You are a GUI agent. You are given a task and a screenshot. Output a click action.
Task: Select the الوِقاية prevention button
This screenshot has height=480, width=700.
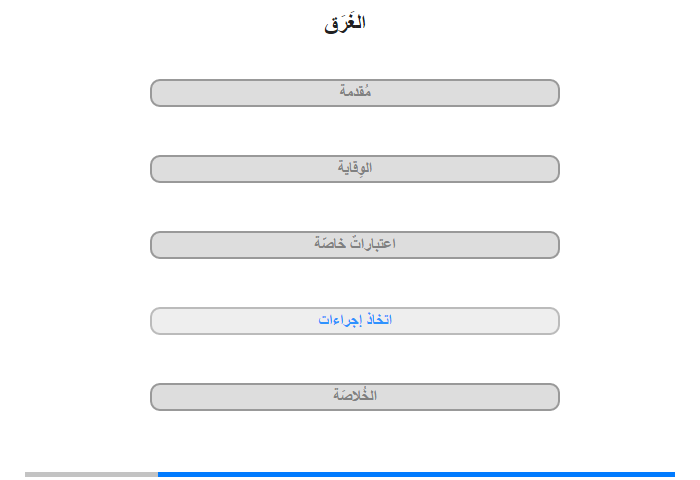(x=354, y=169)
